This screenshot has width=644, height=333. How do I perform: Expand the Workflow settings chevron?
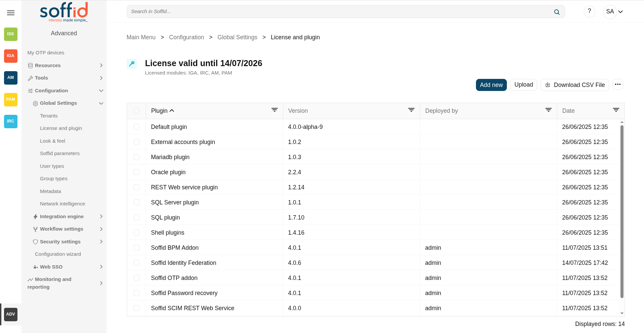(101, 229)
